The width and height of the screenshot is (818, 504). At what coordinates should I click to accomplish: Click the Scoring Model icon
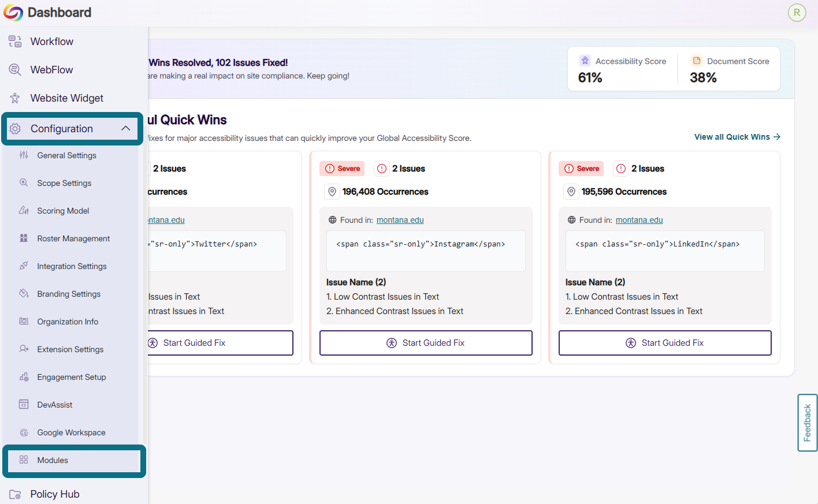24,210
